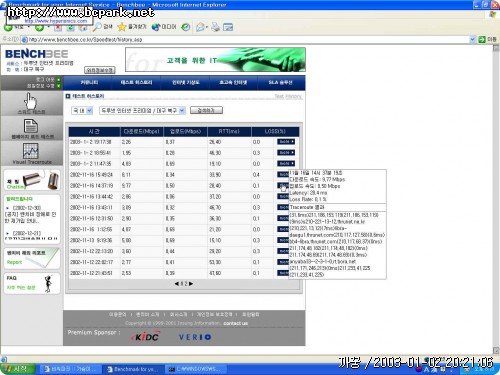This screenshot has height=375, width=500.
Task: Click the IE Search magnifier toolbar icon
Action: (x=97, y=27)
